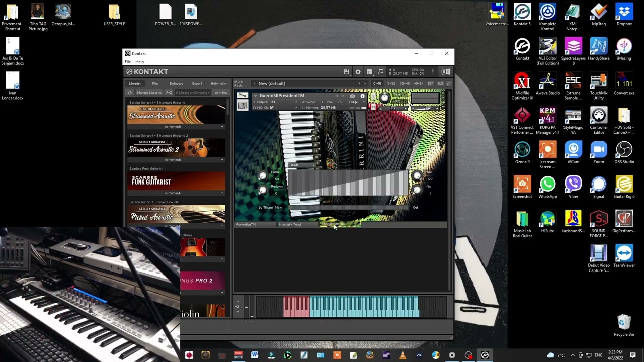Open the MusicLab Real Guitar desktop icon
Image resolution: width=644 pixels, height=362 pixels.
tap(522, 224)
